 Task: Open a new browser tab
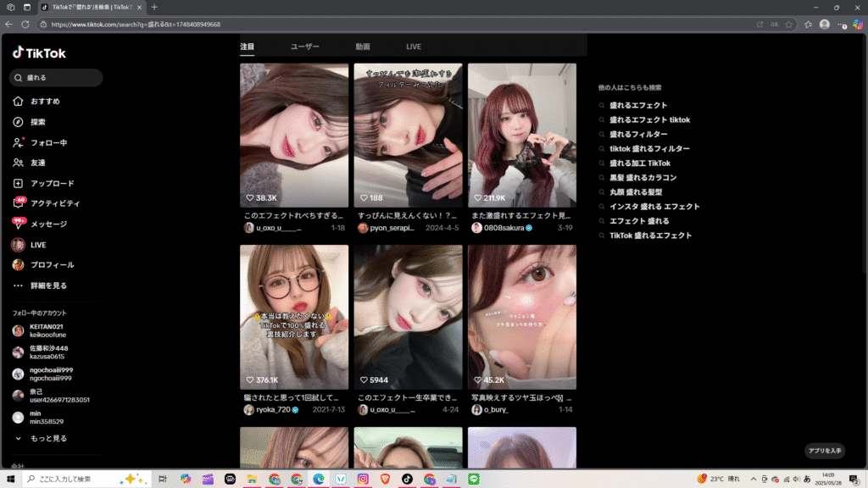154,7
